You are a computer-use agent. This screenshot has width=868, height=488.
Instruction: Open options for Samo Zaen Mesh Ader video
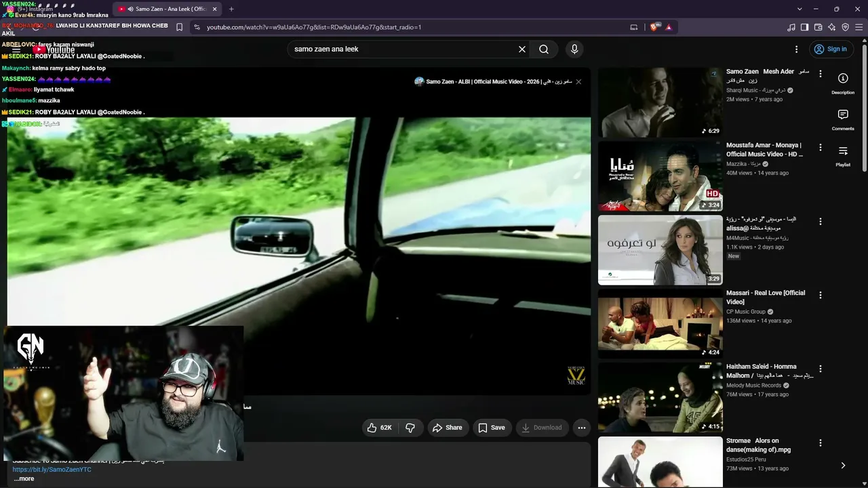[821, 74]
